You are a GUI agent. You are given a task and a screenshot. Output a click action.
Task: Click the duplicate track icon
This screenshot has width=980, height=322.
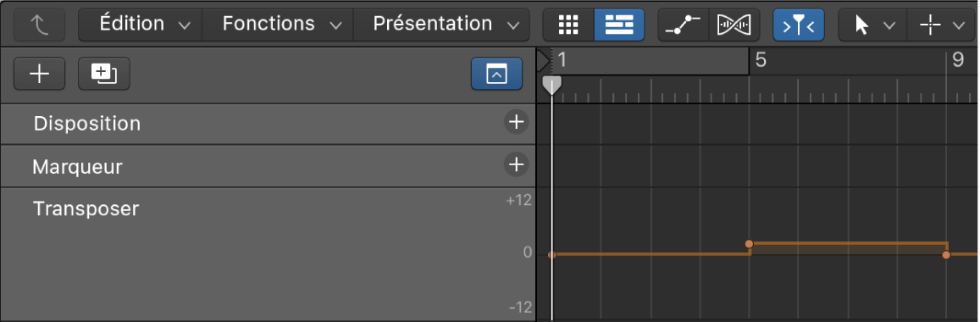click(103, 74)
